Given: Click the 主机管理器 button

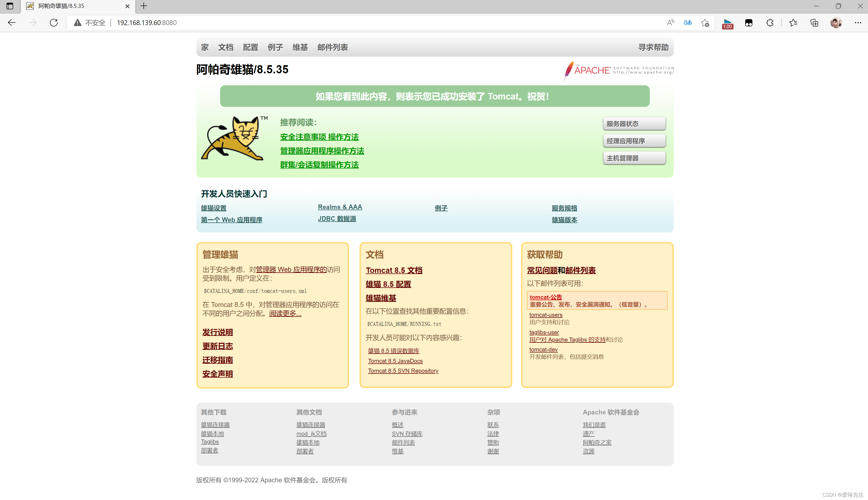Looking at the screenshot, I should click(634, 158).
